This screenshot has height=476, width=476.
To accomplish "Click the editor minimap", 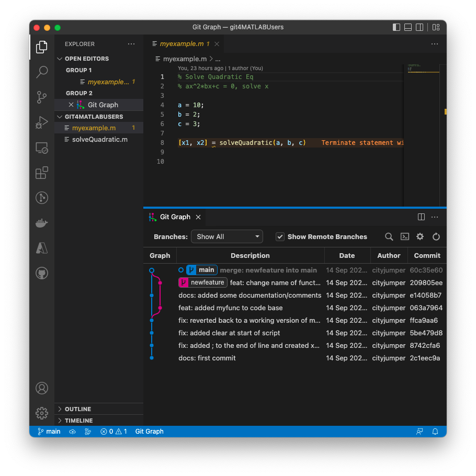I will coord(423,135).
